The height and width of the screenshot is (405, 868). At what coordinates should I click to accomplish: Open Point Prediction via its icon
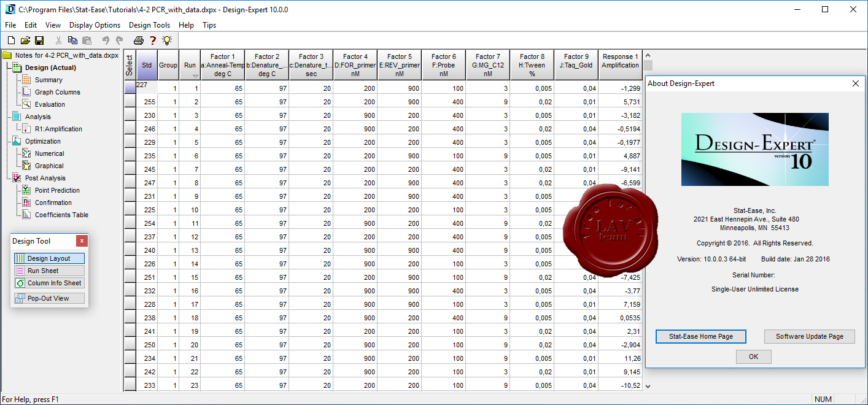point(26,190)
